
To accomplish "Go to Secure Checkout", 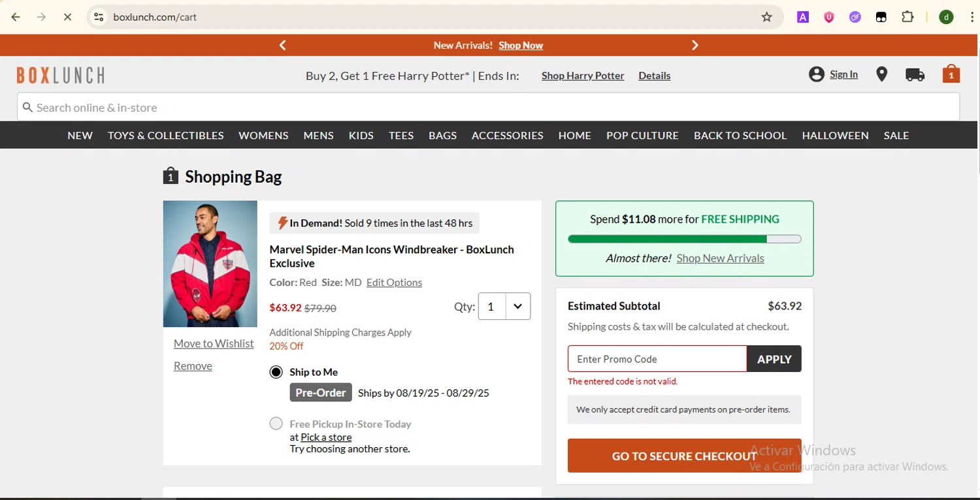I will (685, 456).
